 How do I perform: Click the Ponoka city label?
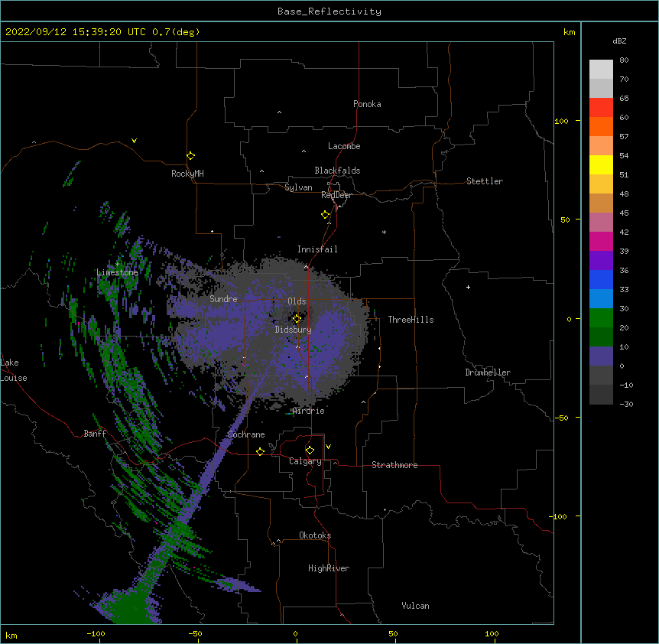367,104
